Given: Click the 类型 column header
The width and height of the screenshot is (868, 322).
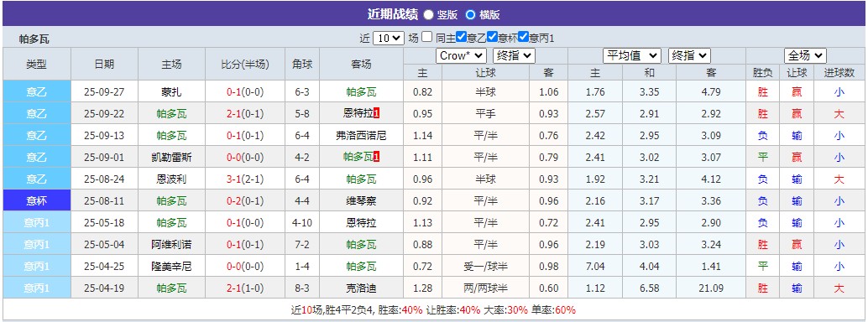Looking at the screenshot, I should pyautogui.click(x=37, y=65).
